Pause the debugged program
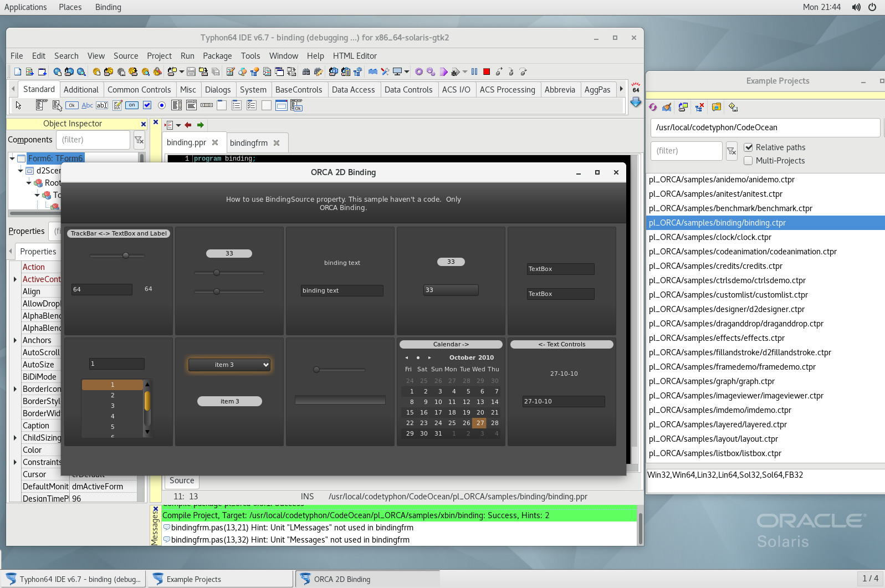This screenshot has height=588, width=885. click(474, 71)
